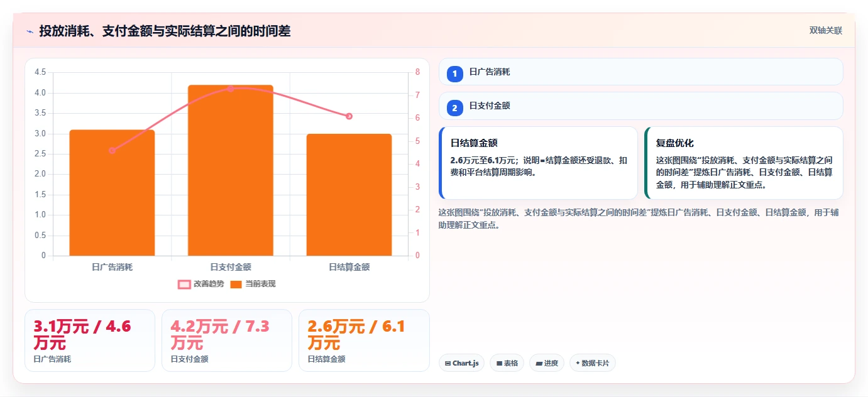Screen dimensions: 868x397
Task: Click the 双轴关联 label in header
Action: (825, 31)
